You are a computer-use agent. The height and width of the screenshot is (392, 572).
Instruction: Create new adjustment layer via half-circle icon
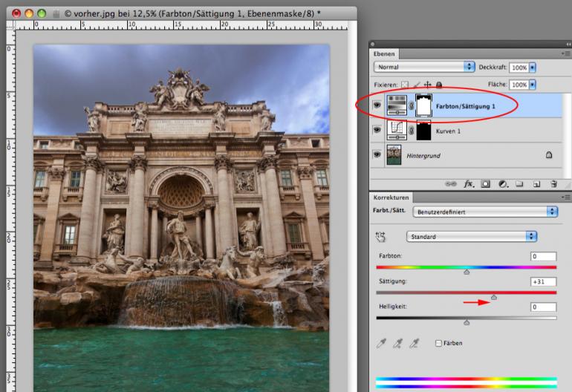point(503,183)
